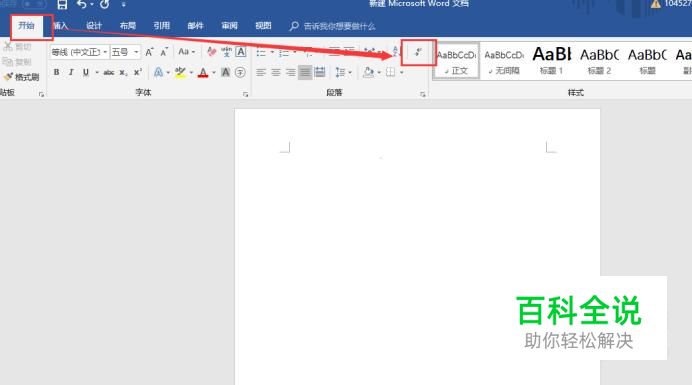Copy the selection (复制)

tap(17, 62)
